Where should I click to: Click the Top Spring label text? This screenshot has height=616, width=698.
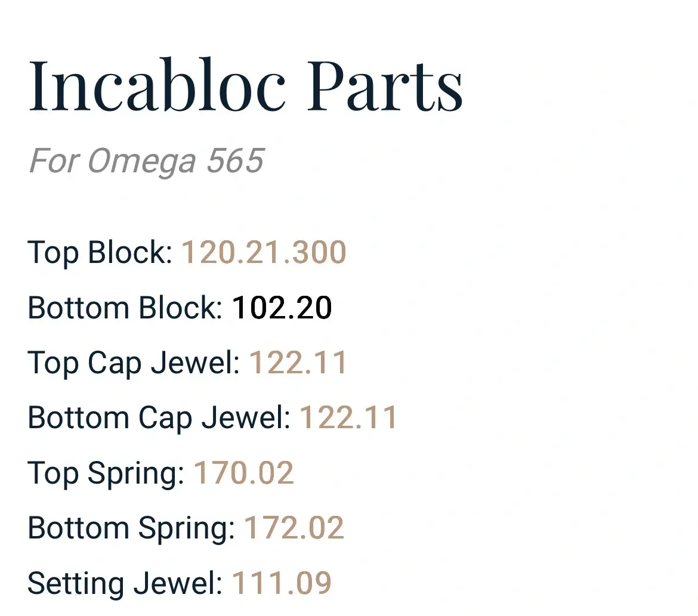click(103, 473)
